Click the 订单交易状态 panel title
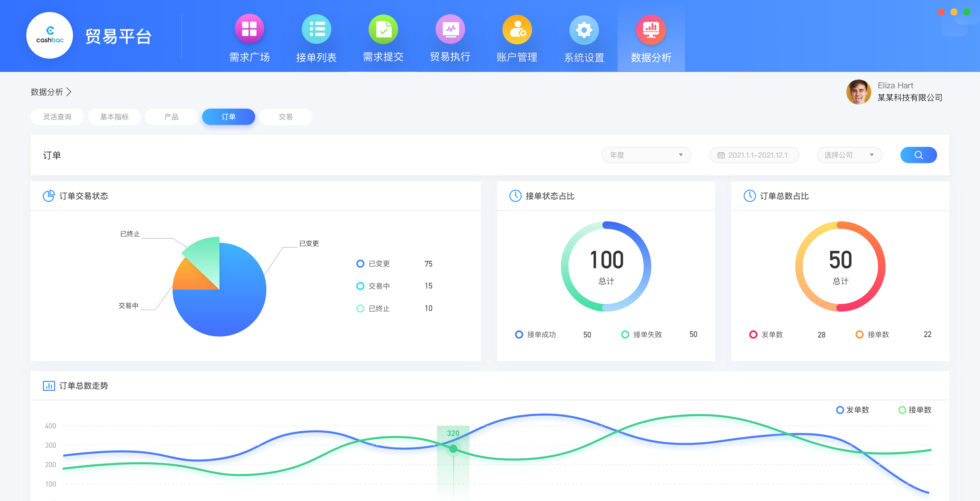Screen dimensions: 980x501 (x=83, y=196)
